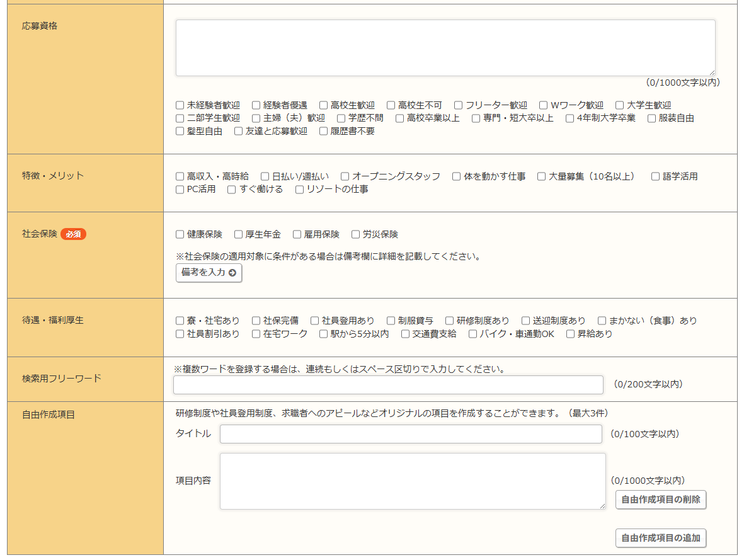This screenshot has height=560, width=744.
Task: Enable the 学歴不問 option
Action: [x=341, y=118]
